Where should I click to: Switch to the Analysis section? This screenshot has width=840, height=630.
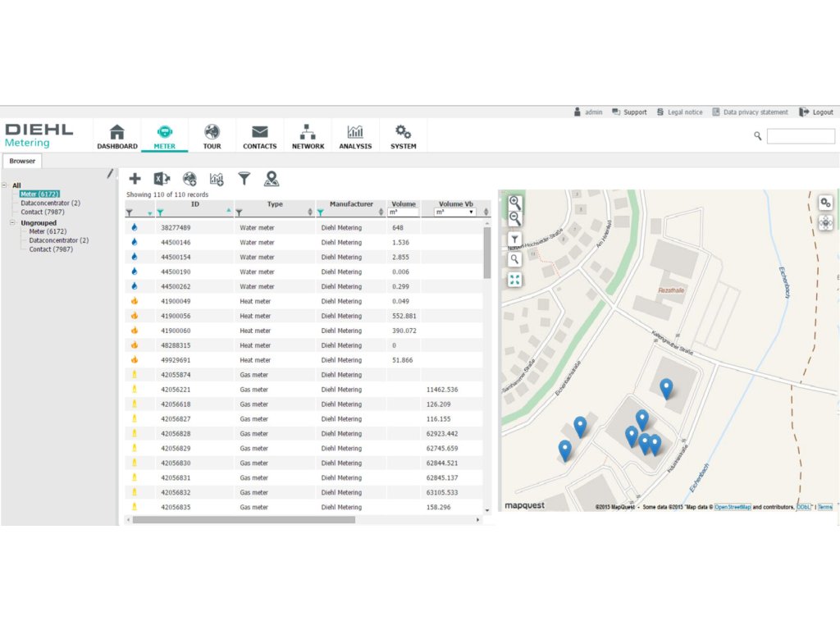355,136
